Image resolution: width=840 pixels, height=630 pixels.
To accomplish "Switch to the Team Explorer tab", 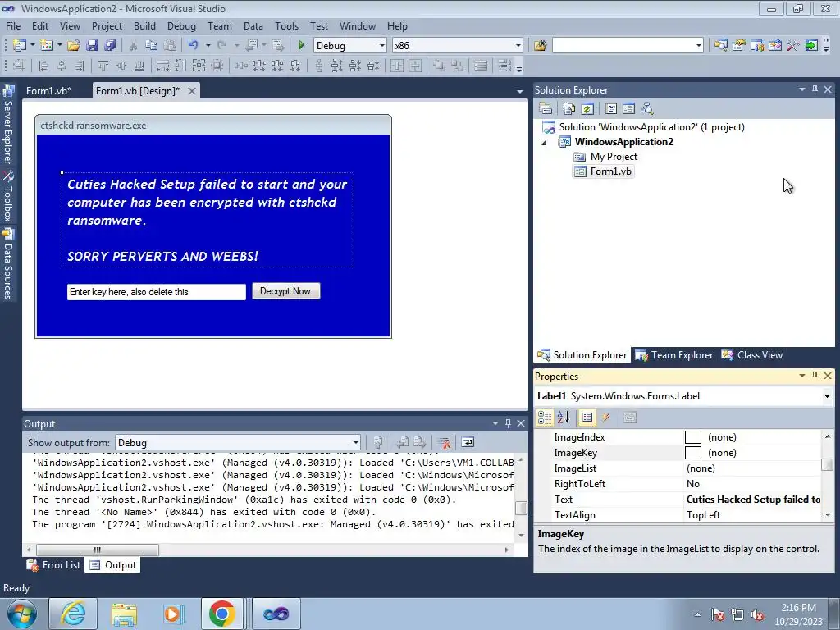I will [x=675, y=355].
